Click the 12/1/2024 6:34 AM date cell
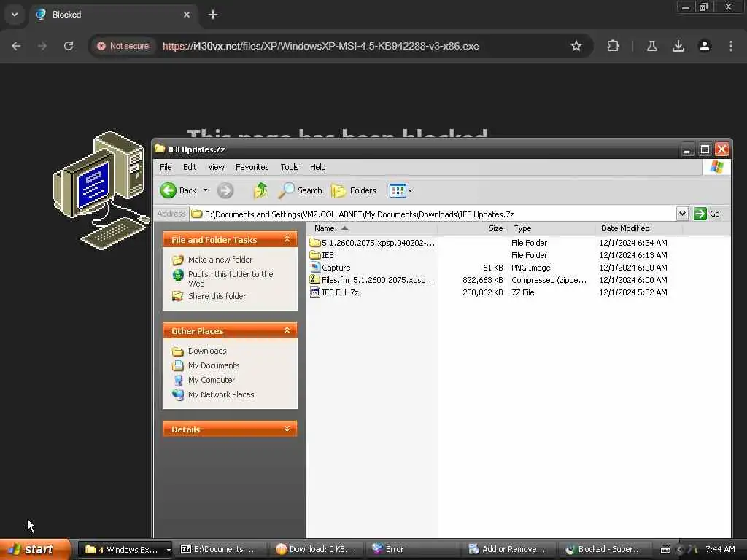 [x=633, y=243]
